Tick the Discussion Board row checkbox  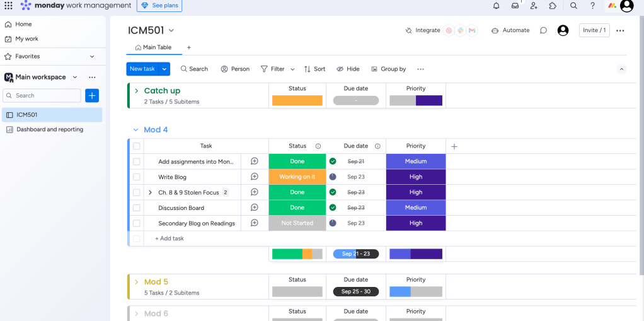136,208
